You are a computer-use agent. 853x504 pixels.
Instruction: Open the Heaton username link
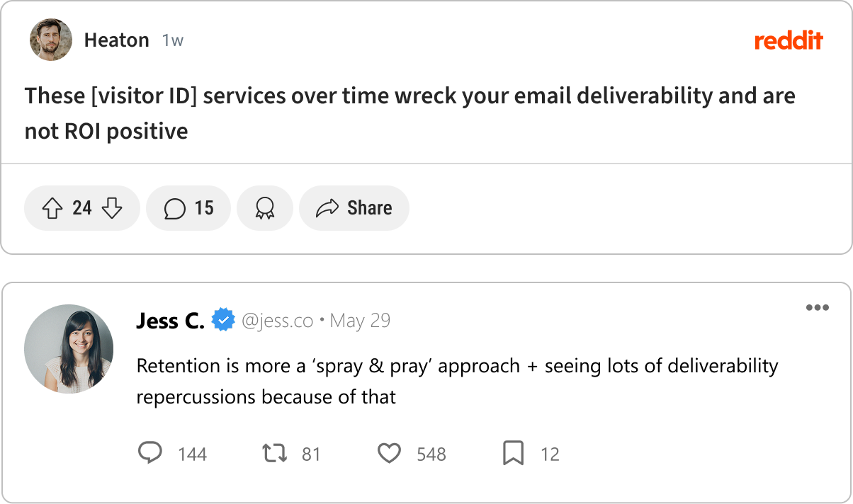pyautogui.click(x=116, y=40)
